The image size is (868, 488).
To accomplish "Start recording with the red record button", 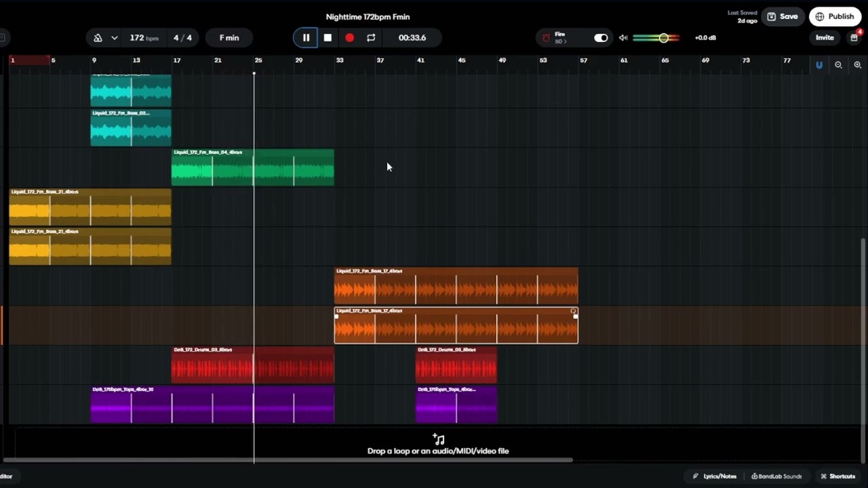I will click(x=349, y=38).
